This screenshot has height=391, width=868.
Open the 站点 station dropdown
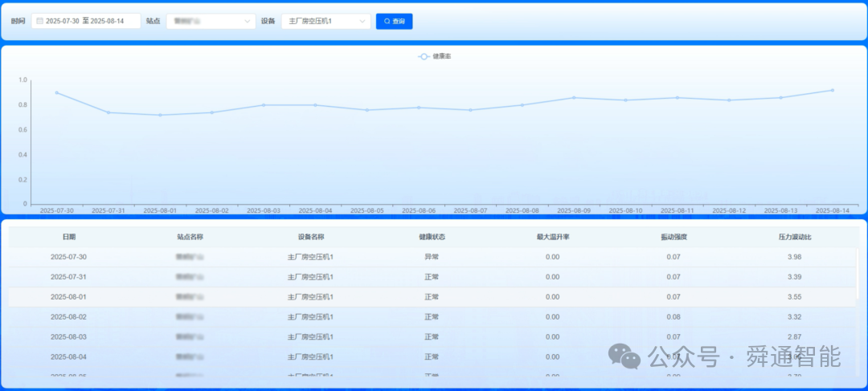point(211,21)
